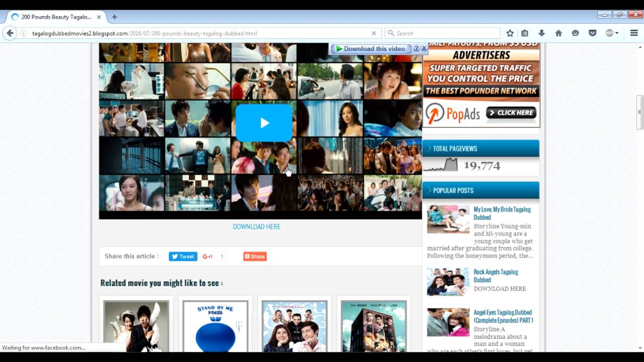This screenshot has height=362, width=644.
Task: Click the G+ share count of 1
Action: coord(222,256)
